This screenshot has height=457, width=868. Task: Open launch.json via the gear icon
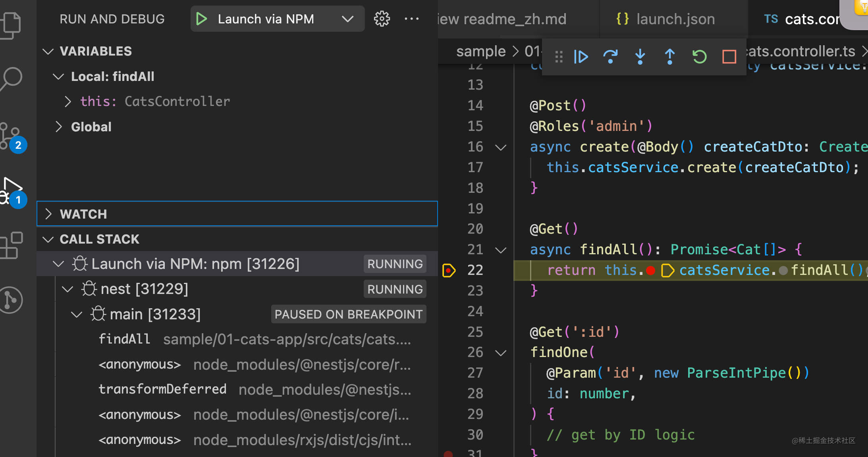click(382, 19)
